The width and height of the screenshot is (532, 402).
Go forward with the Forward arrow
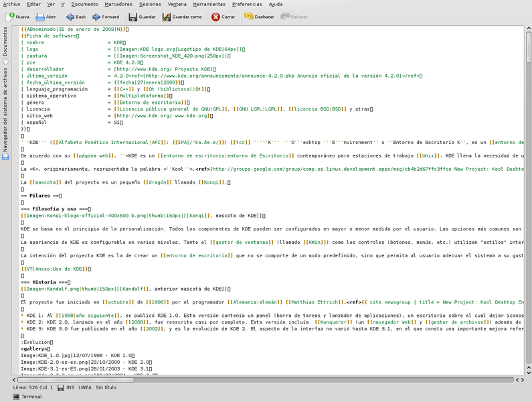[x=105, y=17]
